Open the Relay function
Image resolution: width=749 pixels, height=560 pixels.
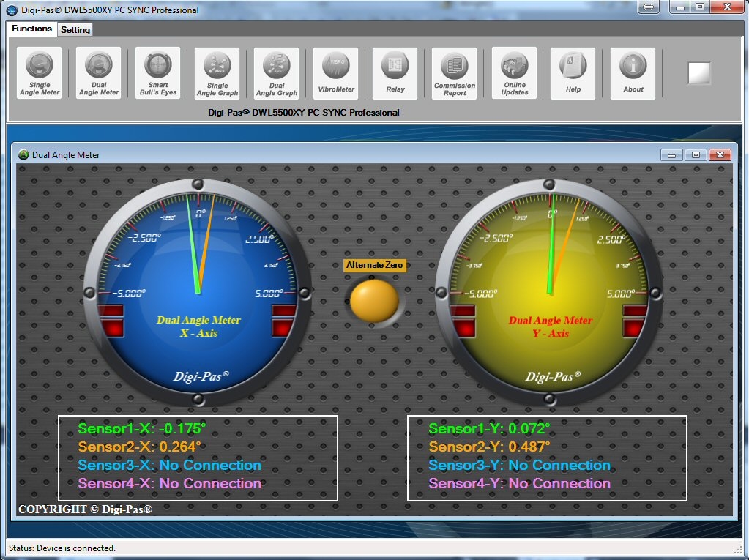(x=395, y=73)
